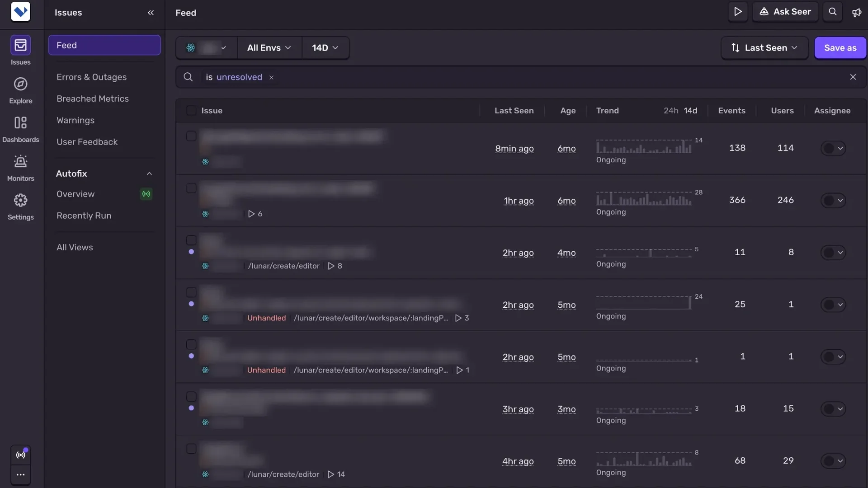The height and width of the screenshot is (488, 868).
Task: Open replays count 6 on 1hr ago issue
Action: click(x=255, y=214)
